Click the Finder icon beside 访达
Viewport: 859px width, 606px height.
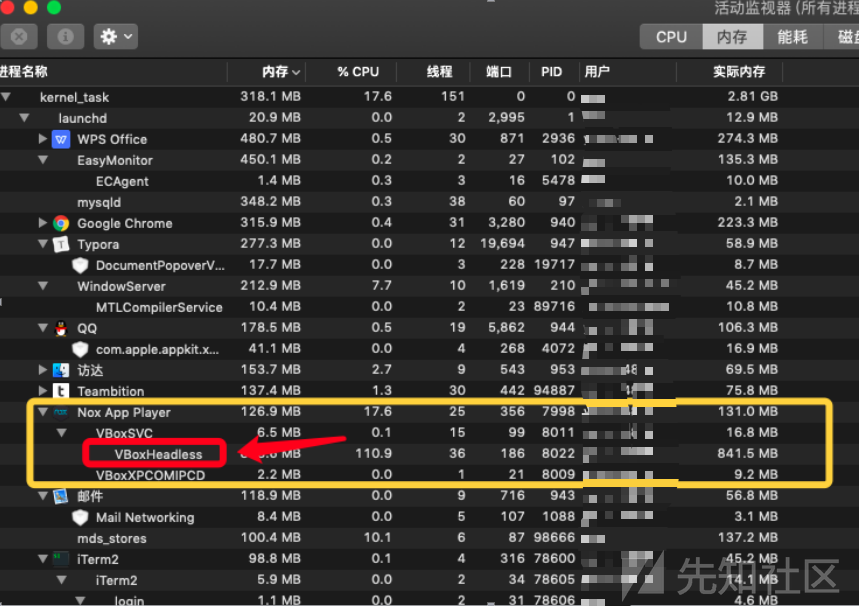pos(61,370)
